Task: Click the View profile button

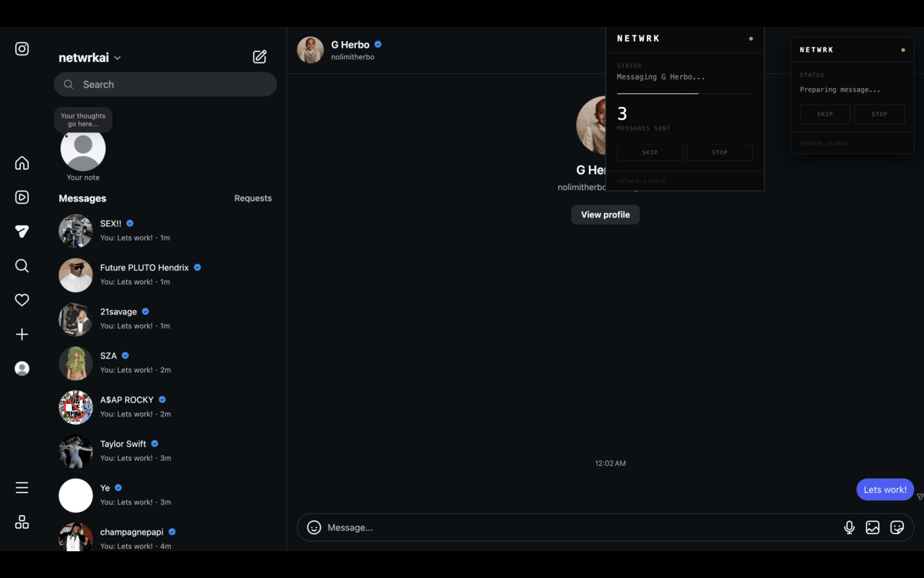Action: [x=606, y=215]
